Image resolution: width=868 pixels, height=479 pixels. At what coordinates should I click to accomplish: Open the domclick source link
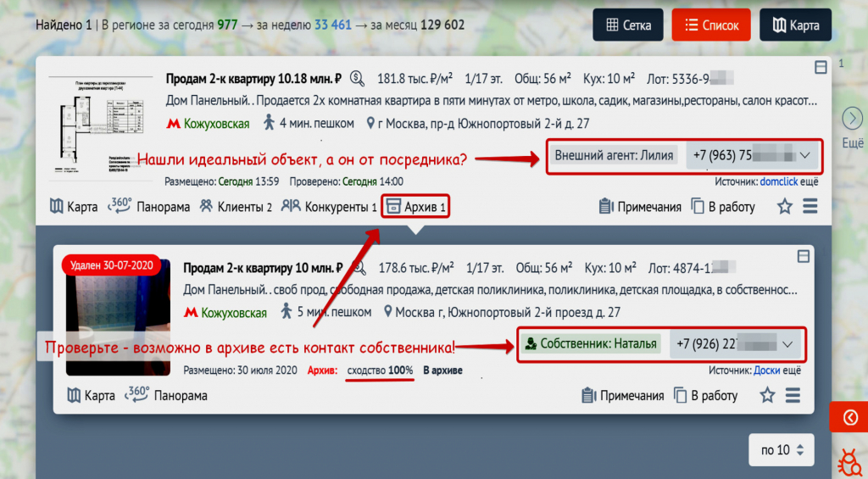coord(780,181)
